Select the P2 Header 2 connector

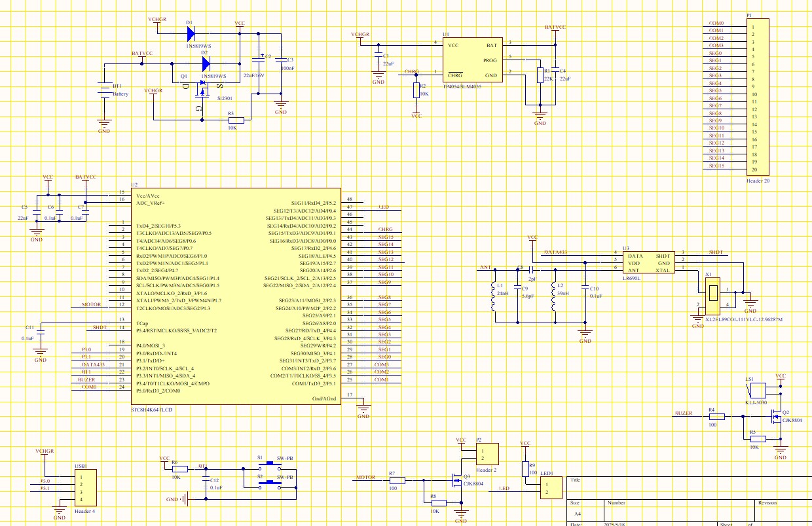[487, 454]
